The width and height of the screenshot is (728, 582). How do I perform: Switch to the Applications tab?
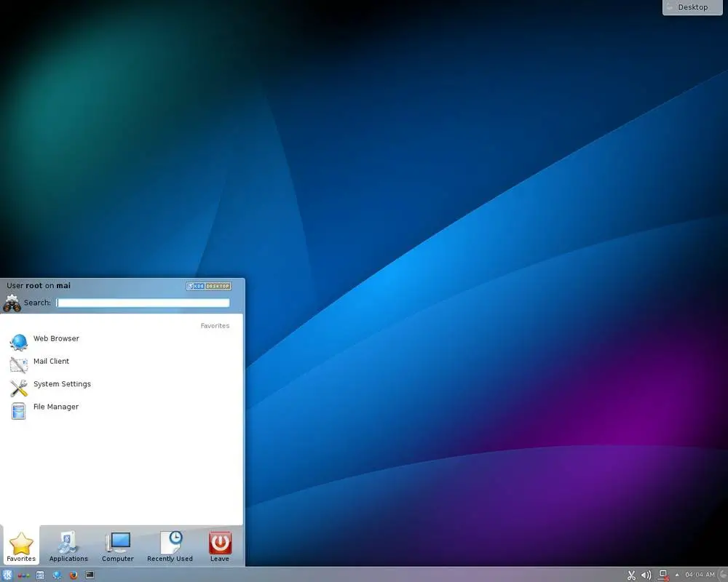coord(68,546)
